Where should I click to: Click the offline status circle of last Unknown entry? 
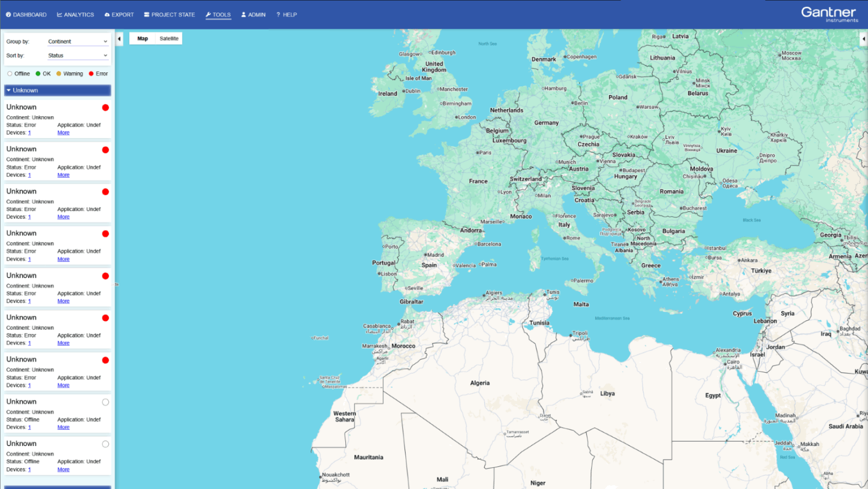click(x=105, y=444)
